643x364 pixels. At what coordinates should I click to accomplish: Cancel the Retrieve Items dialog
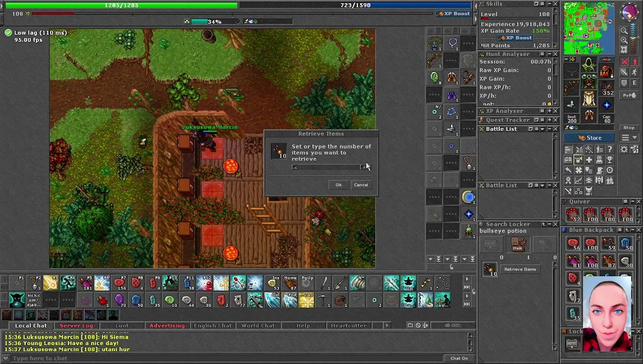click(x=361, y=185)
